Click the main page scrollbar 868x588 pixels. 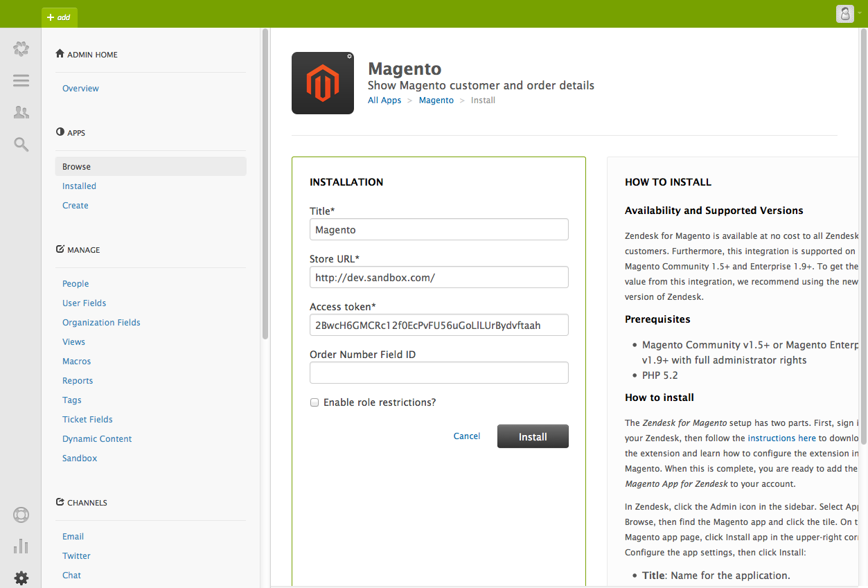tap(864, 235)
